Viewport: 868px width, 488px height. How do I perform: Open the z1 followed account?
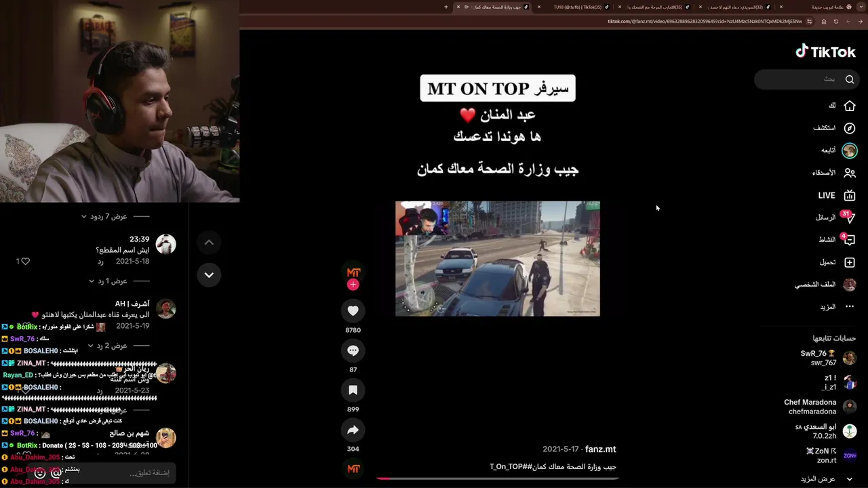click(839, 382)
